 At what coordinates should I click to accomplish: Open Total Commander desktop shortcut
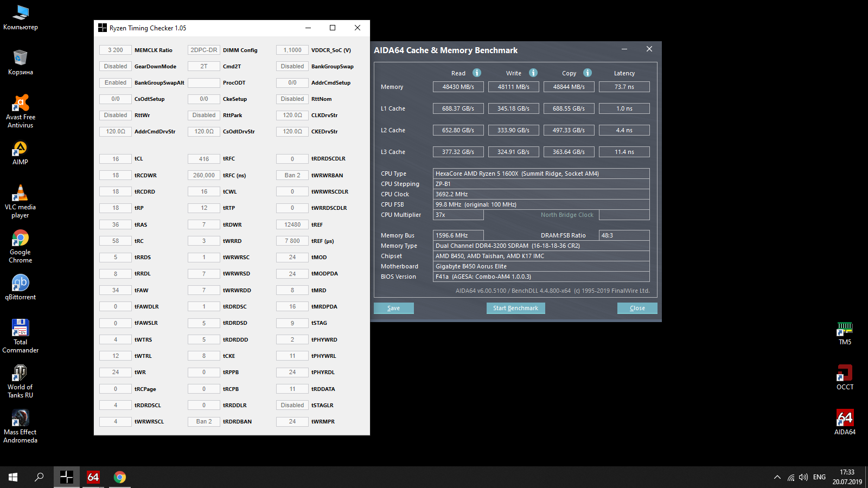21,336
